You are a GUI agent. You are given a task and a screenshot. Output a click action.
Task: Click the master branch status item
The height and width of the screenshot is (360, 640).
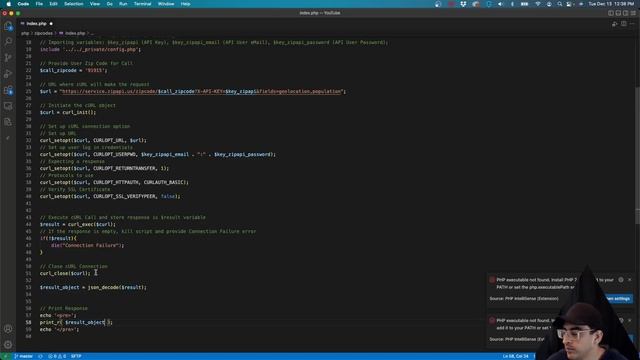[24, 356]
